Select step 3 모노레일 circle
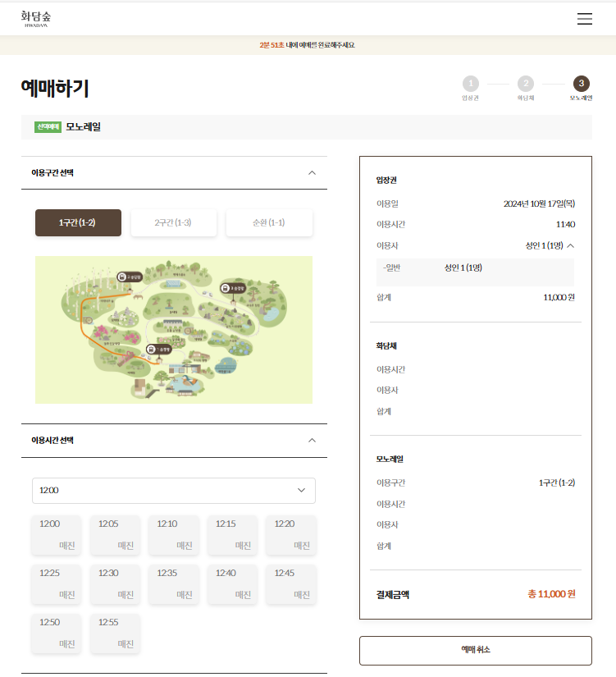 click(x=581, y=84)
